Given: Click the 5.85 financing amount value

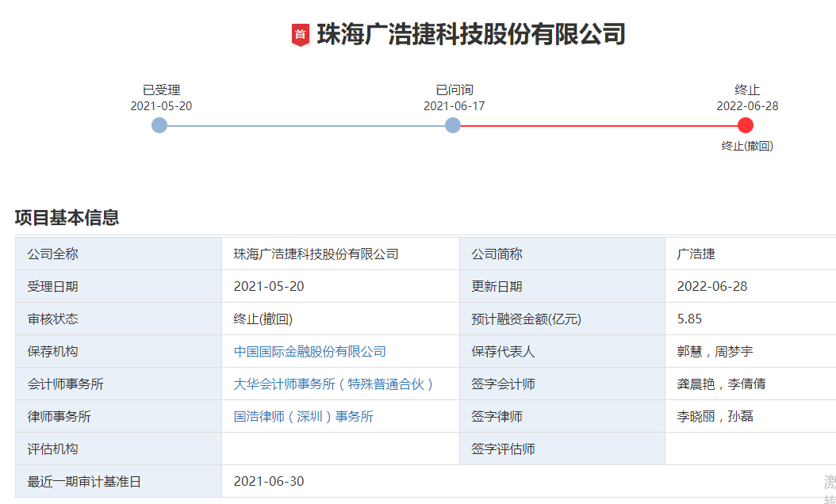Looking at the screenshot, I should click(689, 319).
